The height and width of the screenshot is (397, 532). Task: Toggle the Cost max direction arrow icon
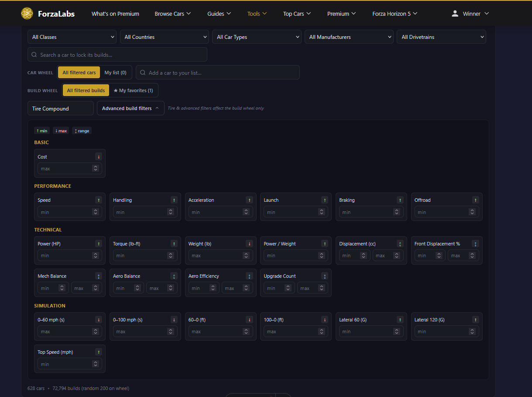(99, 156)
